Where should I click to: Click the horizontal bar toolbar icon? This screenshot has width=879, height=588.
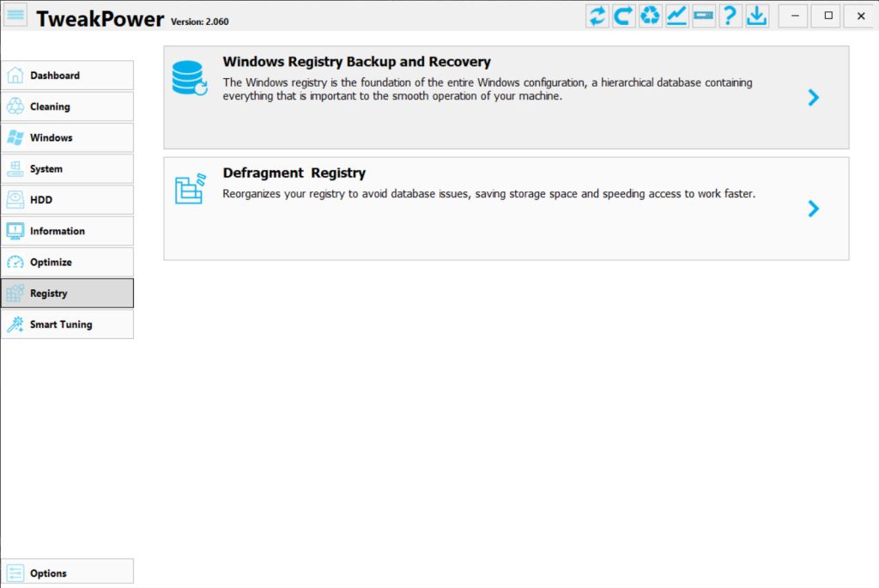(704, 15)
